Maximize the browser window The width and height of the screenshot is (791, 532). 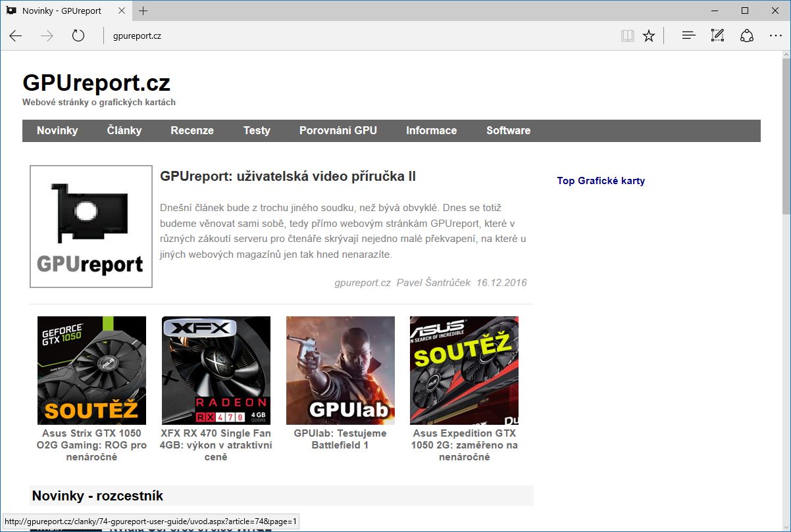tap(745, 11)
